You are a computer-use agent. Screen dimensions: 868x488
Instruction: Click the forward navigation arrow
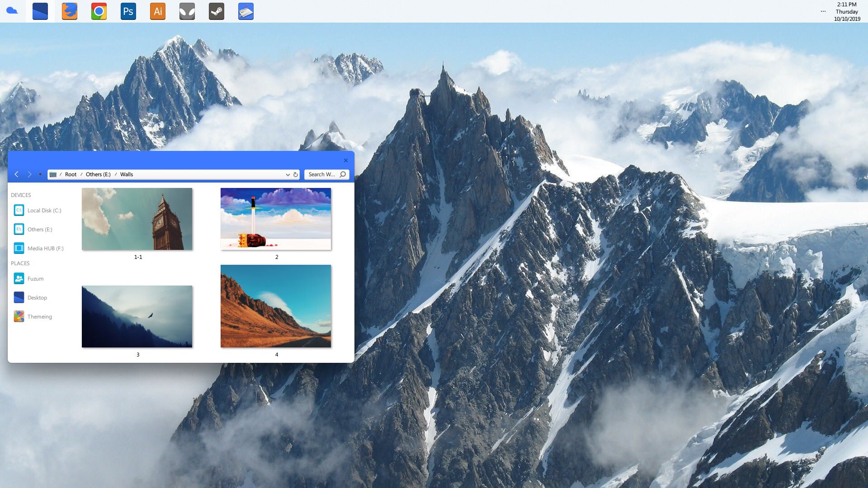tap(29, 174)
